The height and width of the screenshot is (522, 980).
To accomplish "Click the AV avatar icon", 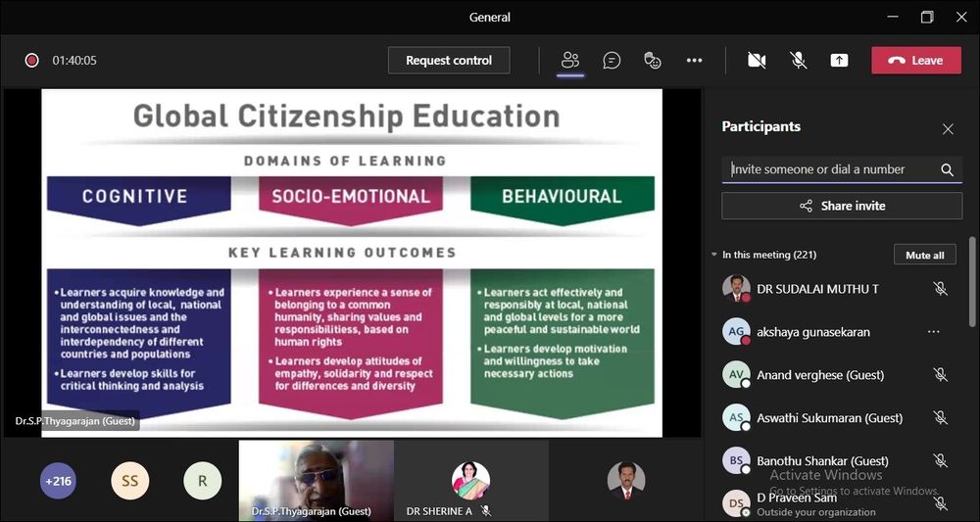I will point(736,375).
